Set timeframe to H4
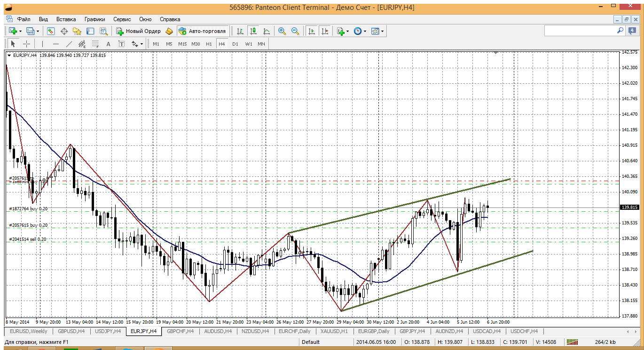This screenshot has width=644, height=350. pyautogui.click(x=222, y=44)
